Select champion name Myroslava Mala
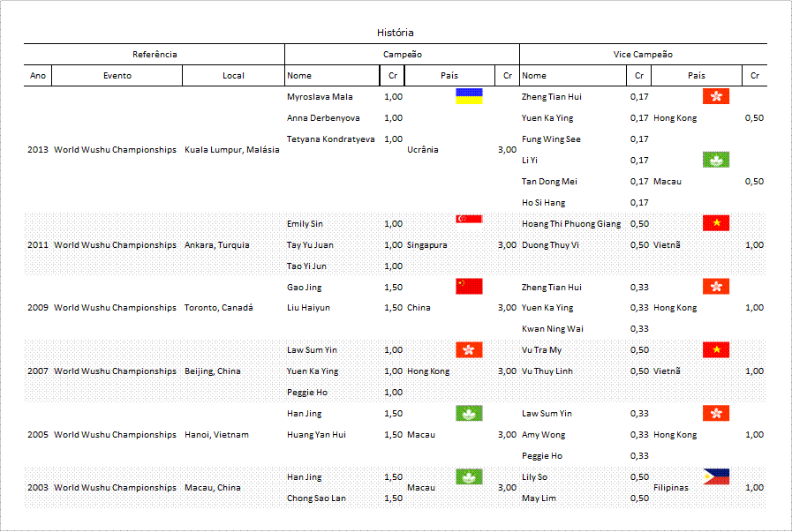 coord(320,97)
